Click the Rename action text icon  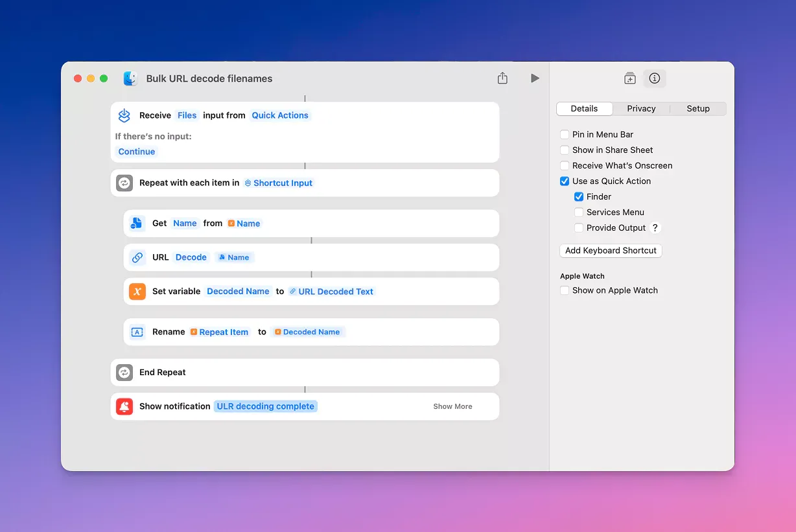137,332
